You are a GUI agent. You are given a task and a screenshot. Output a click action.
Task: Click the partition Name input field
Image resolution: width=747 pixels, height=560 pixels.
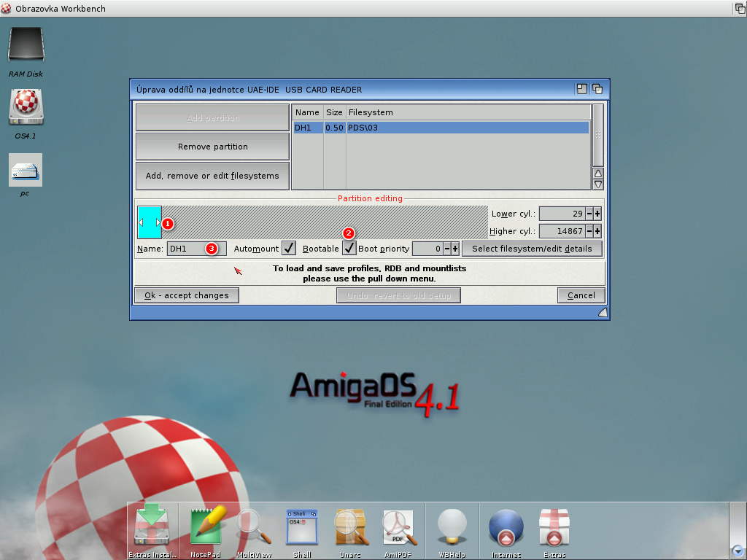point(196,249)
